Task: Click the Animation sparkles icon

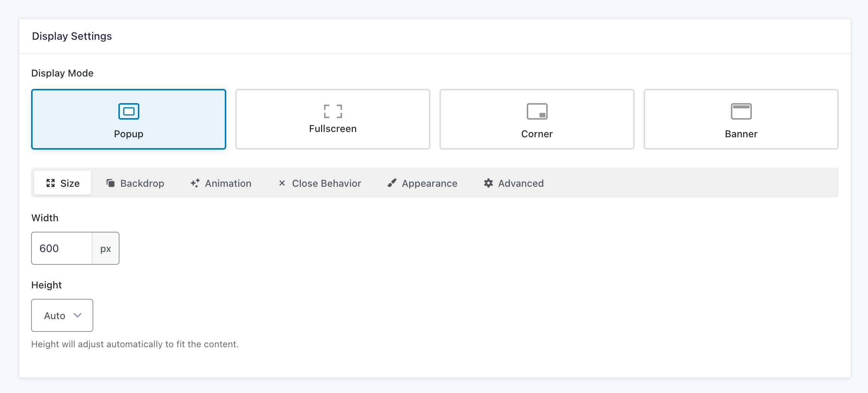Action: tap(195, 183)
